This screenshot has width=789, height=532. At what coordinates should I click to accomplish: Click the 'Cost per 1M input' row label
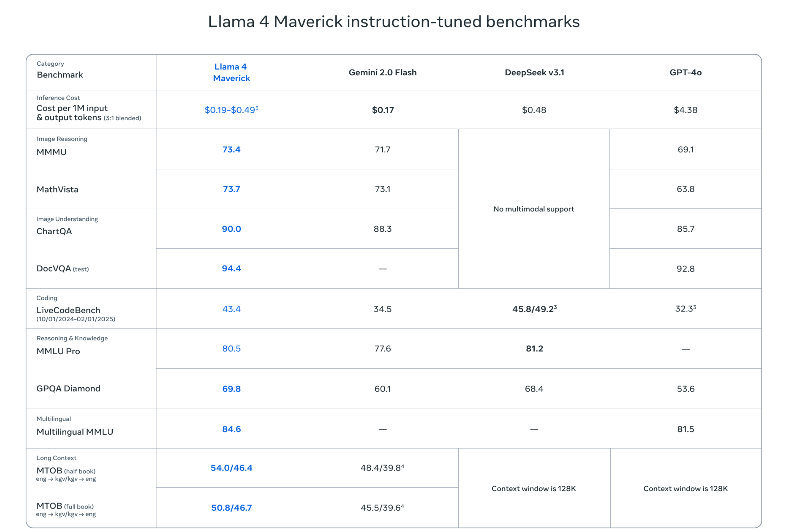click(72, 108)
